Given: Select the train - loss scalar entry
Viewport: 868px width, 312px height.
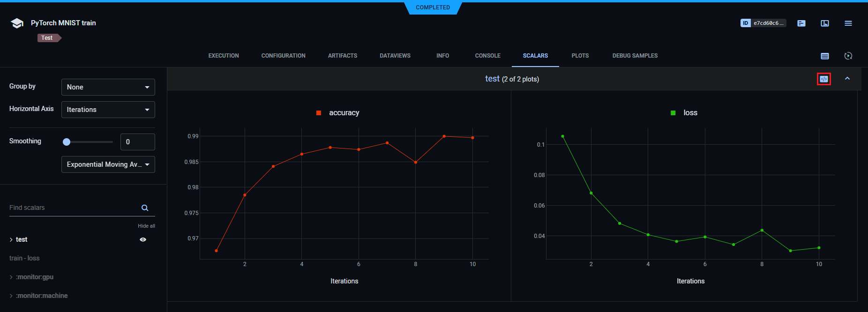Looking at the screenshot, I should [x=24, y=258].
